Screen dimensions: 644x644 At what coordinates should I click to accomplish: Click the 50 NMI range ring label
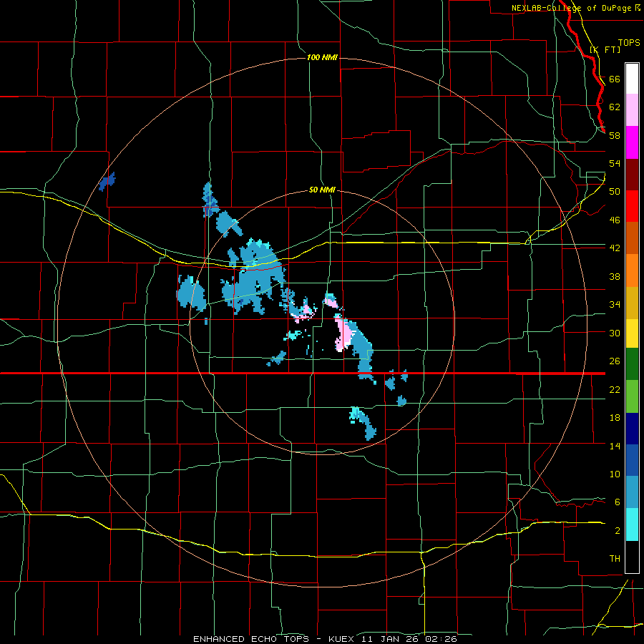[x=322, y=190]
